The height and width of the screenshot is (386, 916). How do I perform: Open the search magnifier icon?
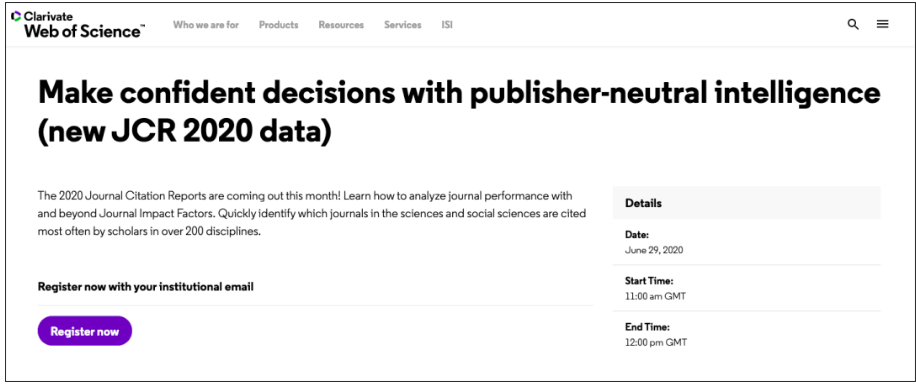click(853, 25)
